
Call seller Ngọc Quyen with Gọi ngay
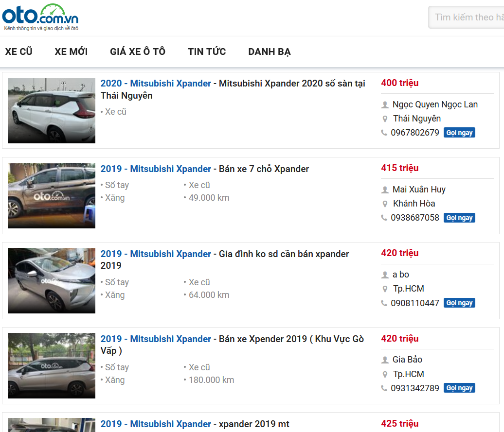point(459,133)
